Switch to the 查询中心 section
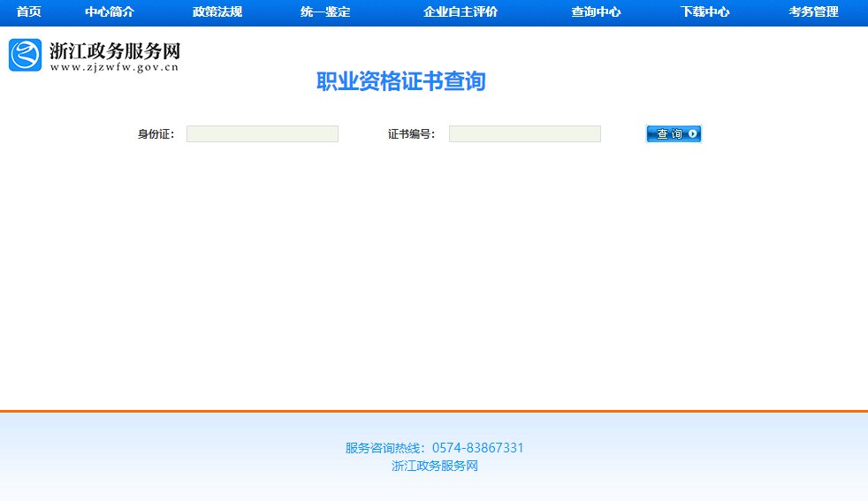 [x=596, y=12]
